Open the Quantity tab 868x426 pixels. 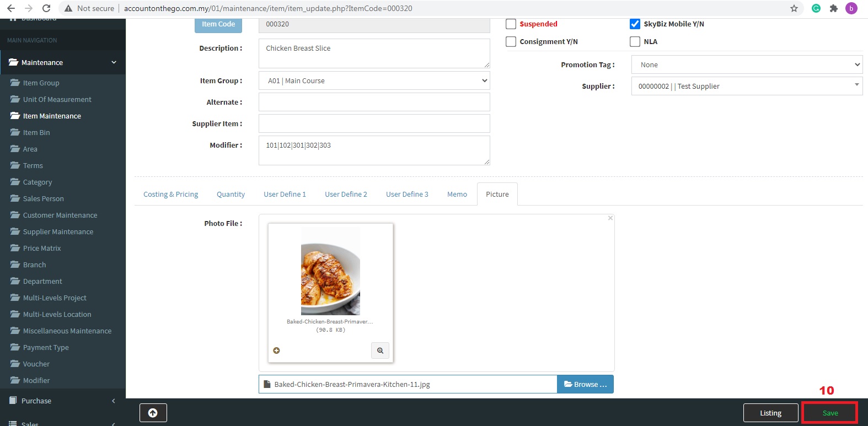pos(231,195)
